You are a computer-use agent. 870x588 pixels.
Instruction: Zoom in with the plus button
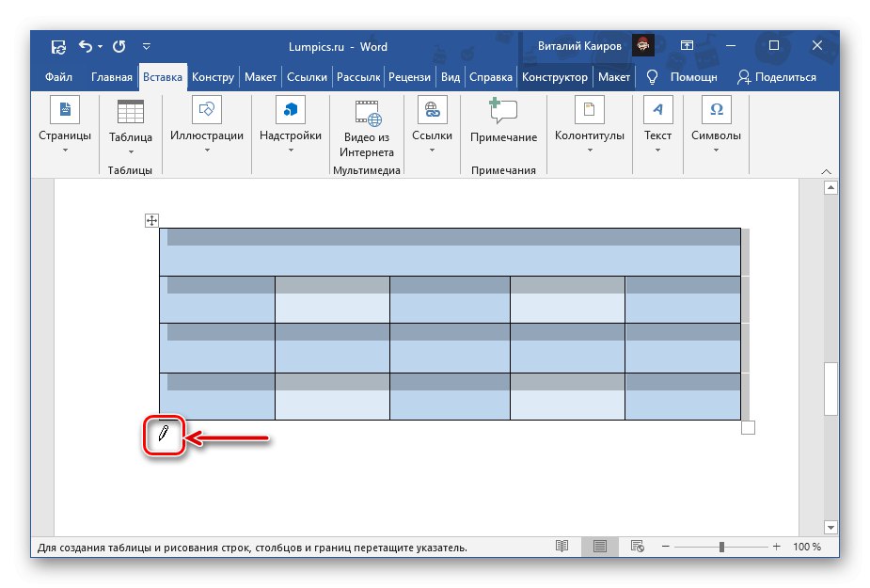point(776,547)
